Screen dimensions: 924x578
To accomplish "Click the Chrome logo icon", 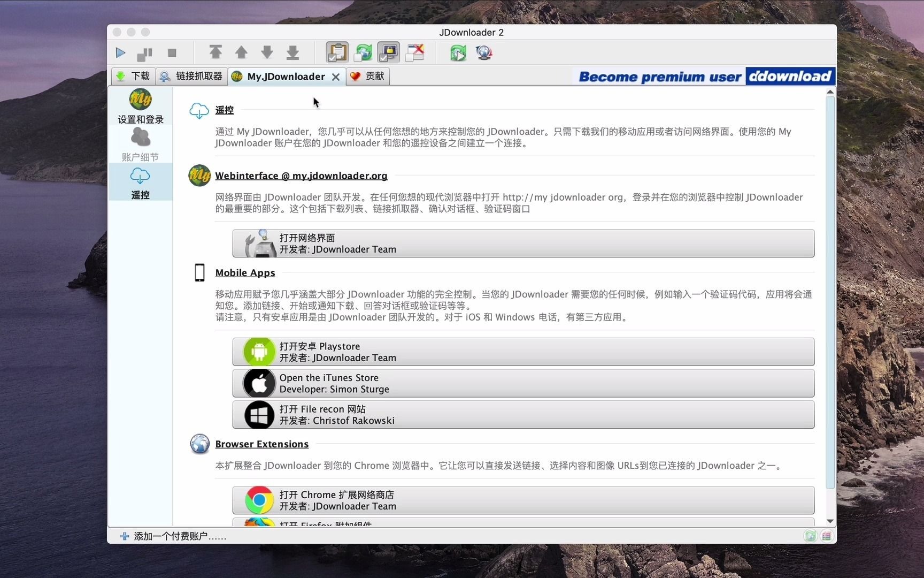I will pos(259,500).
